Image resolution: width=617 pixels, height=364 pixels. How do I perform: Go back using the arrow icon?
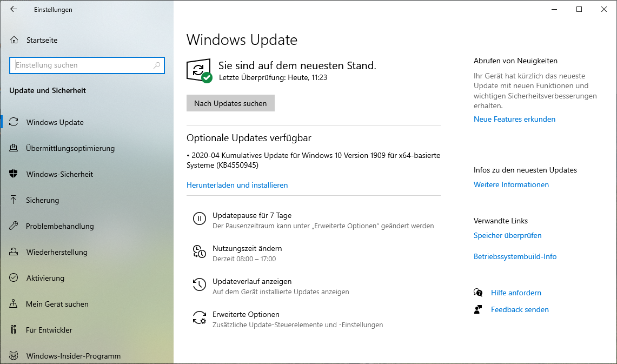(14, 9)
